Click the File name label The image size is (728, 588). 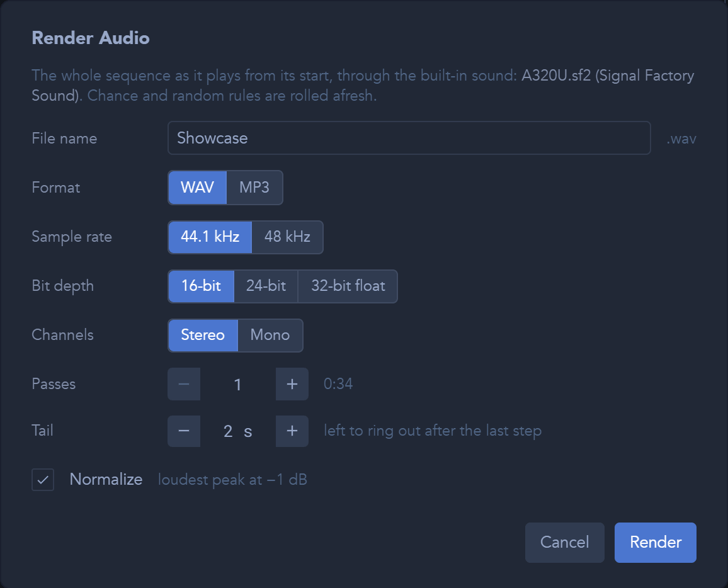point(64,139)
